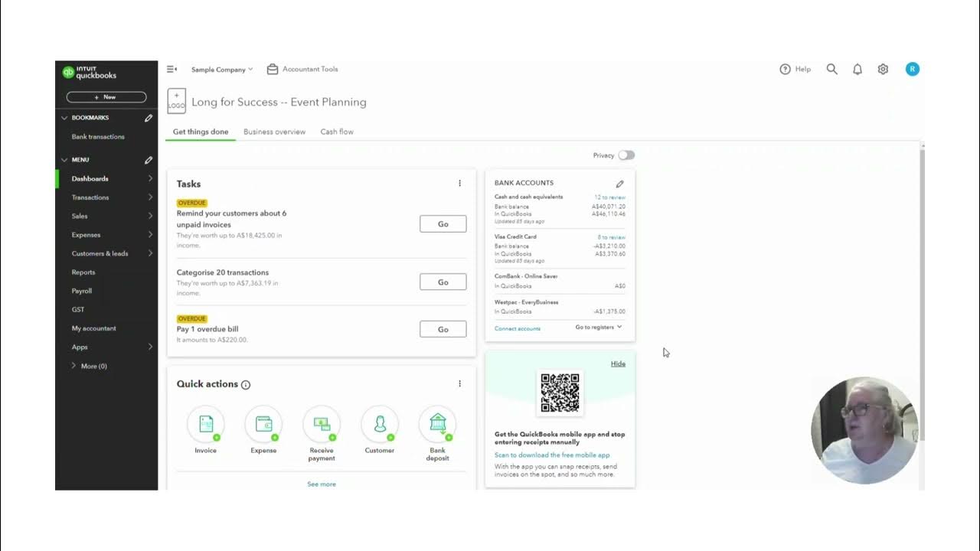Open the notifications bell
This screenshot has height=551, width=980.
857,69
